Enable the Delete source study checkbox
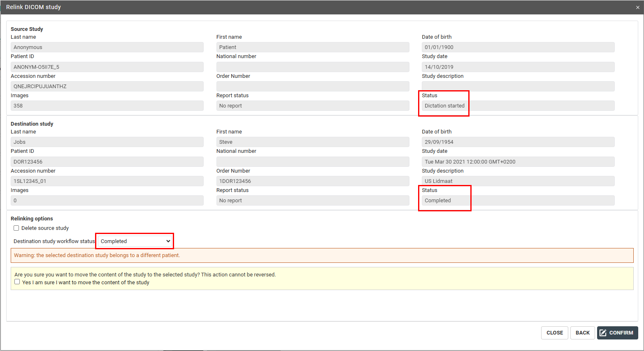Screen dimensions: 644x351 [x=16, y=228]
